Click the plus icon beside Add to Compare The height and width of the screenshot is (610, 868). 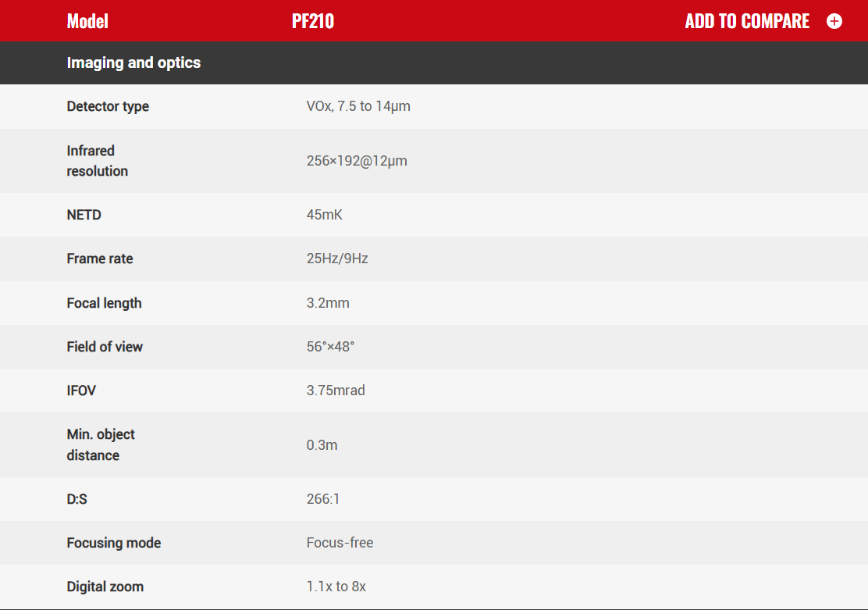pyautogui.click(x=834, y=21)
